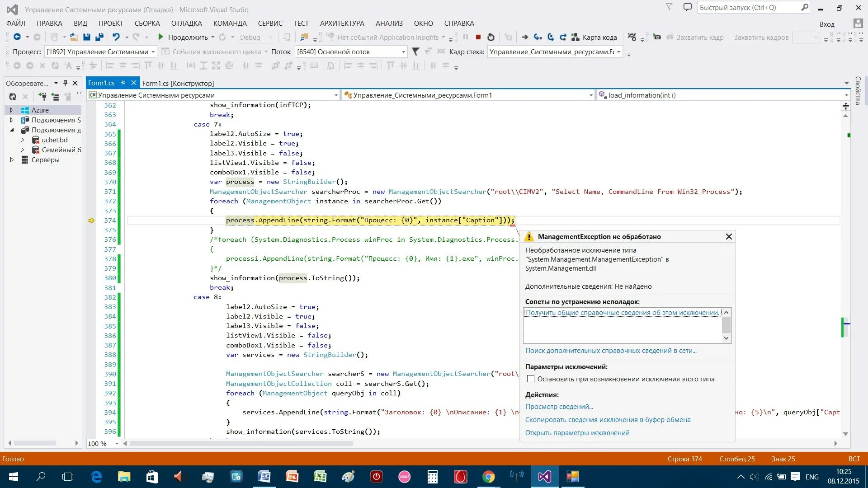Image resolution: width=868 pixels, height=488 pixels.
Task: Click the Undo icon
Action: [116, 37]
